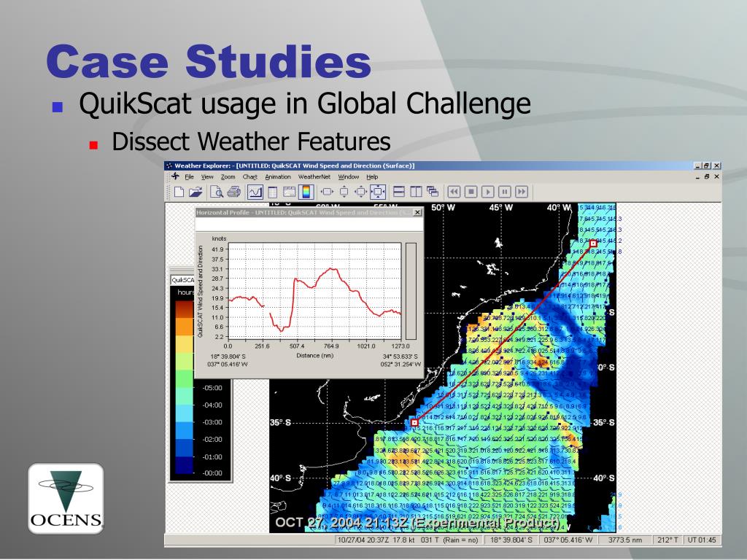Click the 3773.5 nm status bar value
Image resolution: width=747 pixels, height=560 pixels.
(625, 540)
